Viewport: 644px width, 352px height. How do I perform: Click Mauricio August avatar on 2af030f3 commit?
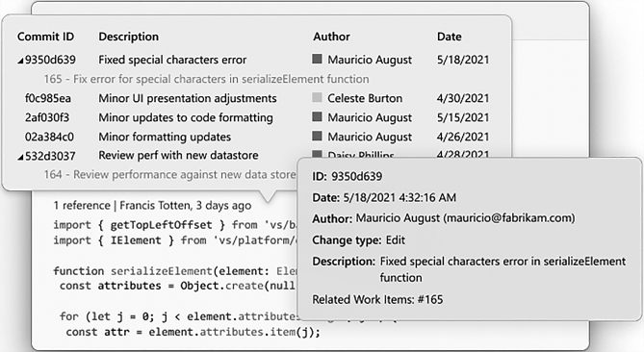[x=317, y=116]
